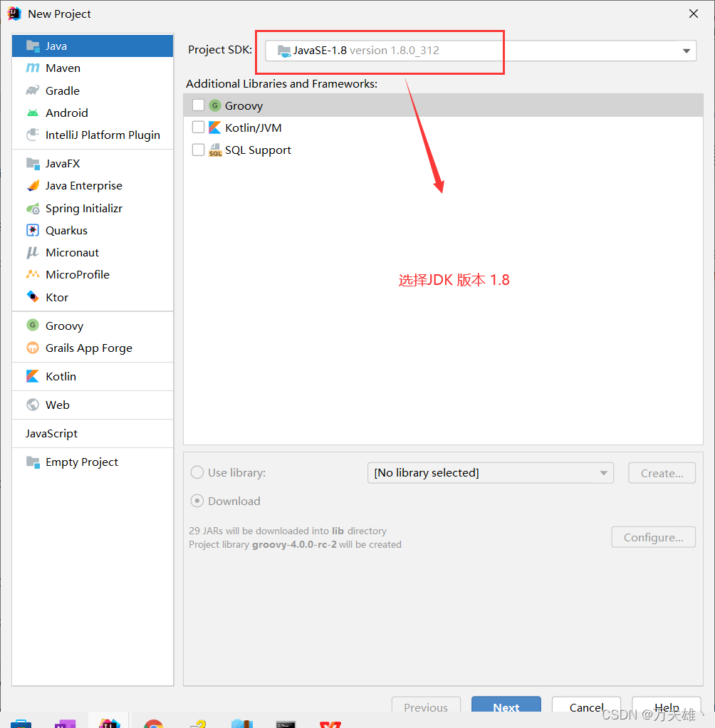This screenshot has height=728, width=715.
Task: Enable the Groovy framework checkbox
Action: 198,105
